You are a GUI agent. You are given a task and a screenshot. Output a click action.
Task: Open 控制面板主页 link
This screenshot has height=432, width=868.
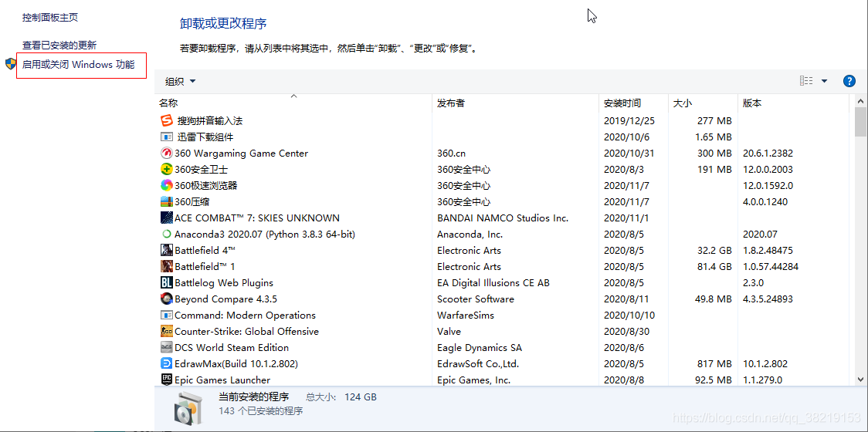50,18
